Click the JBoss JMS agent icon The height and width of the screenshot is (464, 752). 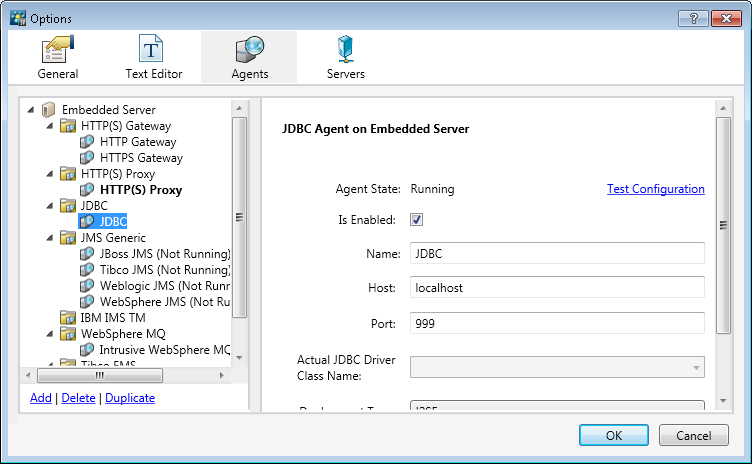87,254
